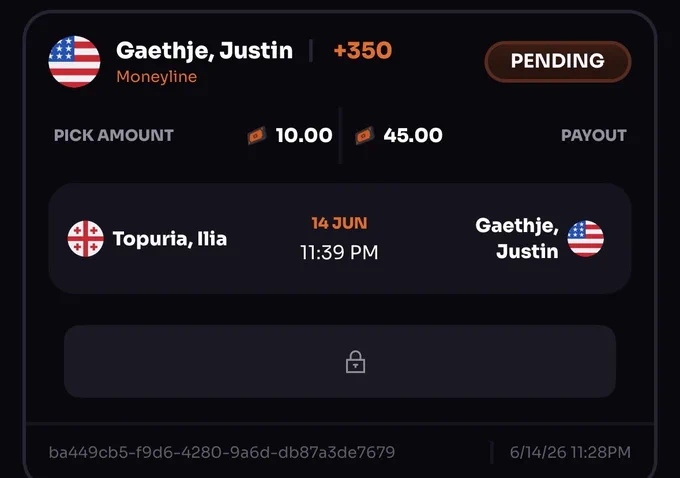Open the Gaethje, Justin pick title
The height and width of the screenshot is (478, 680).
(204, 51)
